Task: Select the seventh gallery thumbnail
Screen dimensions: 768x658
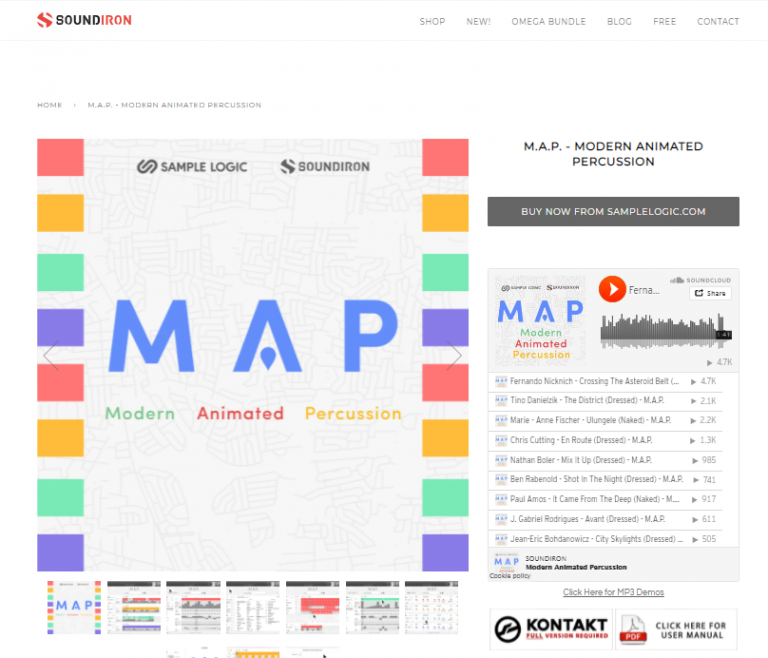Action: point(432,608)
